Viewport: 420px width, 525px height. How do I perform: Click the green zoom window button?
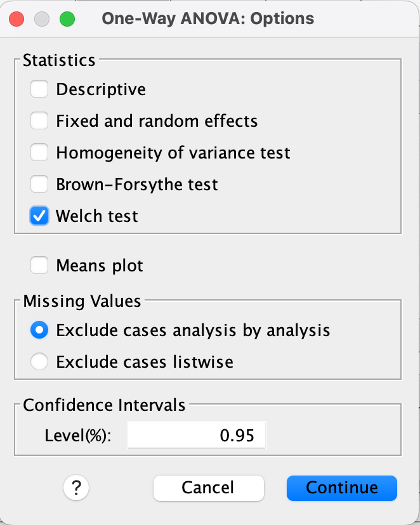point(67,18)
